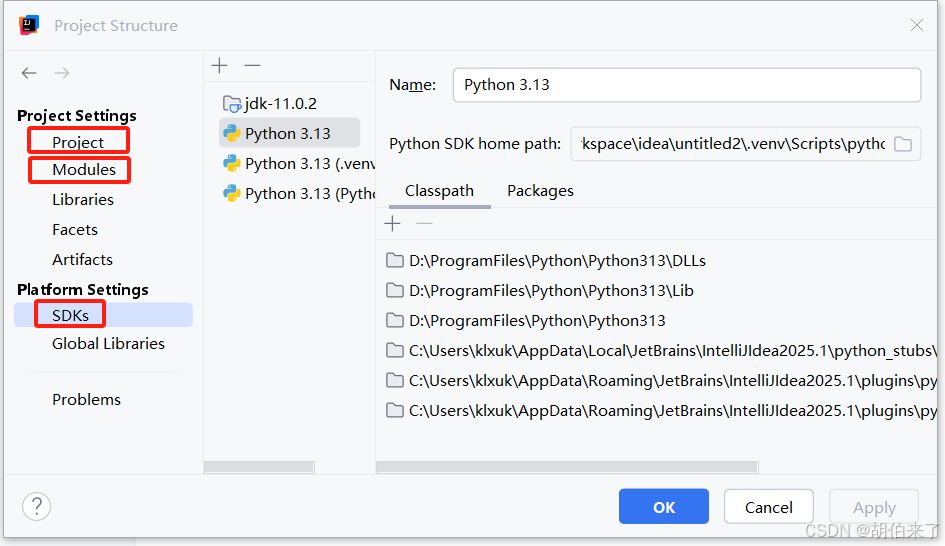Viewport: 945px width, 546px height.
Task: Click folder icon of python_stubs entry
Action: [x=395, y=350]
